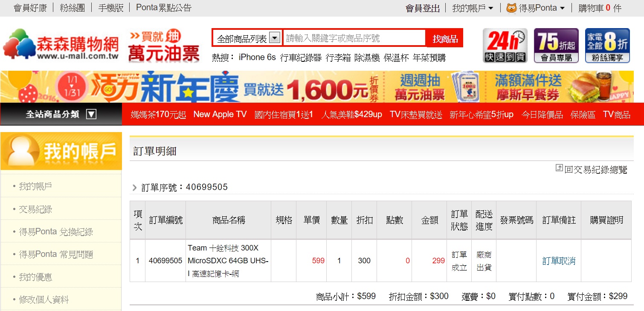The image size is (644, 311).
Task: Click the 回交易紀錄總覽 link
Action: click(x=596, y=170)
